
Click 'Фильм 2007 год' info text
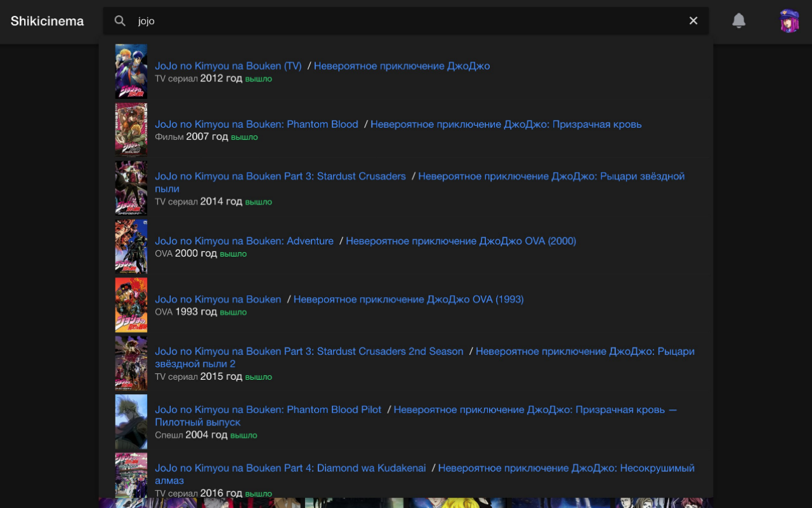click(192, 137)
